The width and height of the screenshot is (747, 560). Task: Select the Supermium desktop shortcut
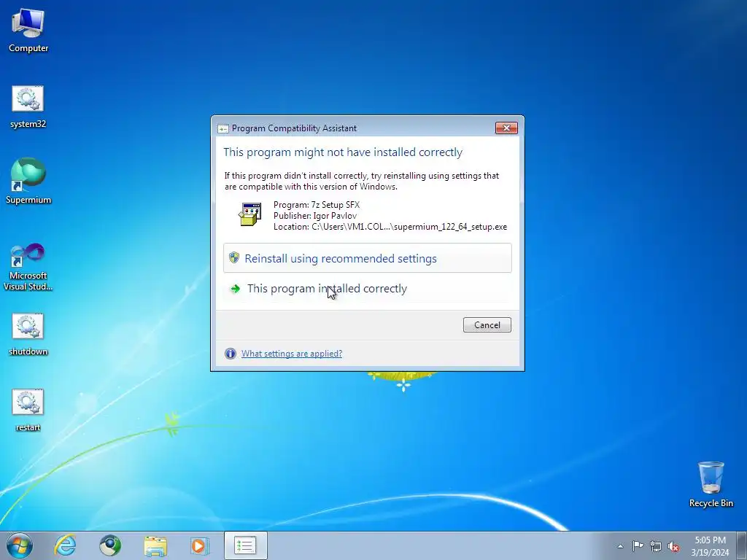[x=28, y=181]
